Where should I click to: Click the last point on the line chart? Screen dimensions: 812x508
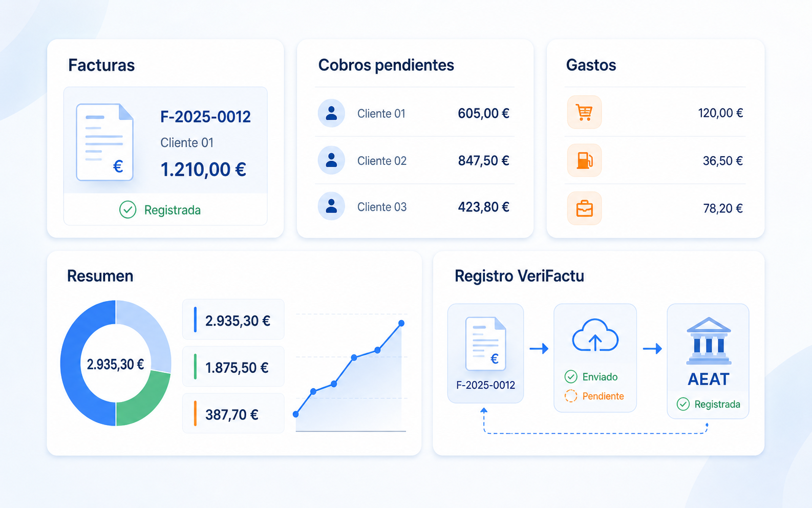pos(401,323)
